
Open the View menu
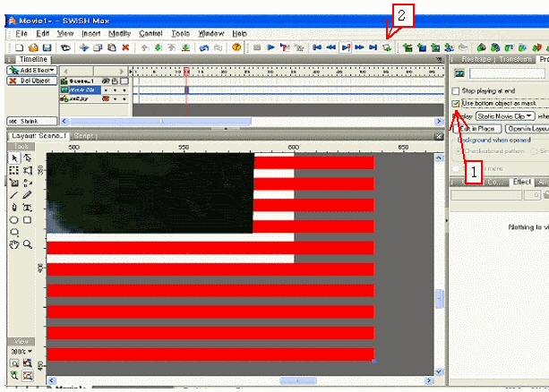point(65,34)
